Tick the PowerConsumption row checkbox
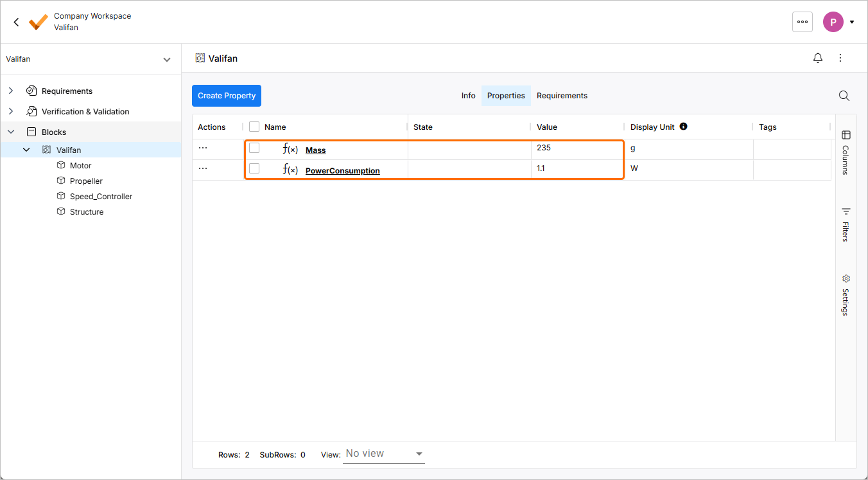Viewport: 868px width, 480px height. [254, 168]
